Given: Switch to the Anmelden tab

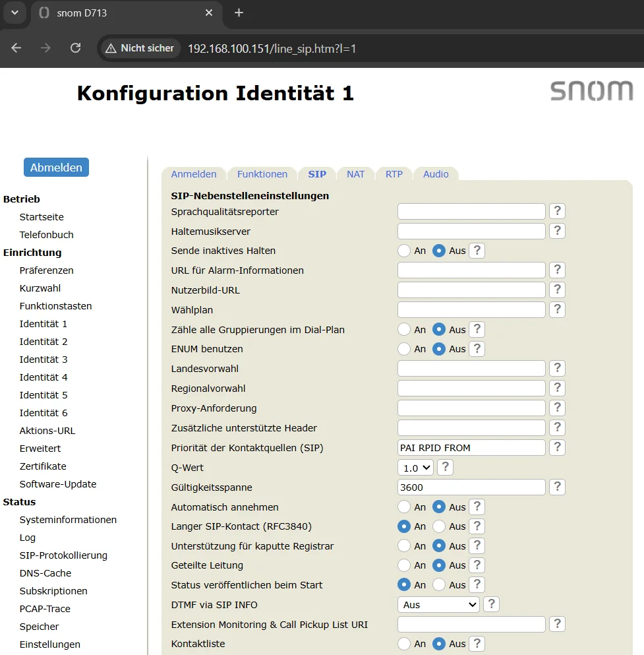Looking at the screenshot, I should tap(194, 174).
